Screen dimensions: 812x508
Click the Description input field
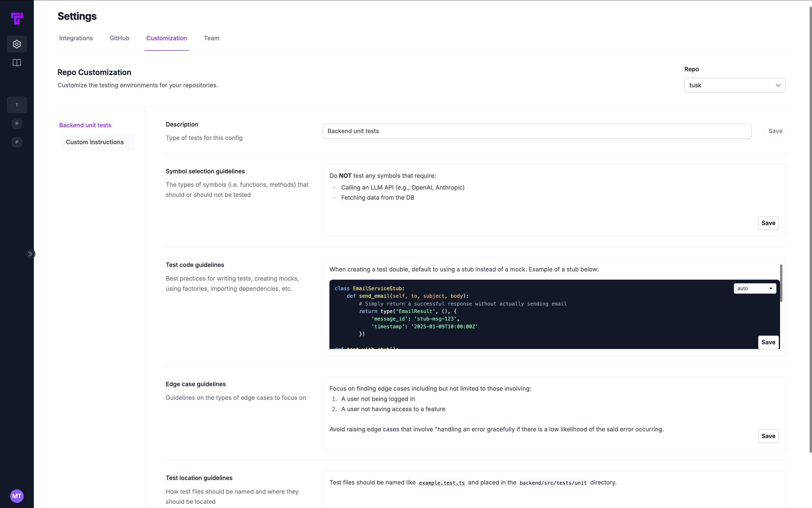click(x=537, y=131)
